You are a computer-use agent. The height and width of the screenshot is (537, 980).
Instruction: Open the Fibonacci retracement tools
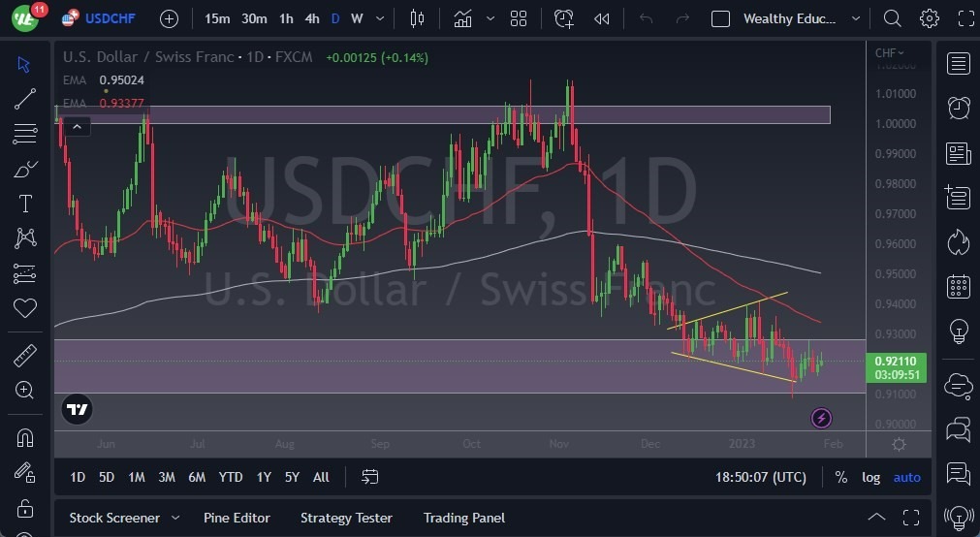24,134
